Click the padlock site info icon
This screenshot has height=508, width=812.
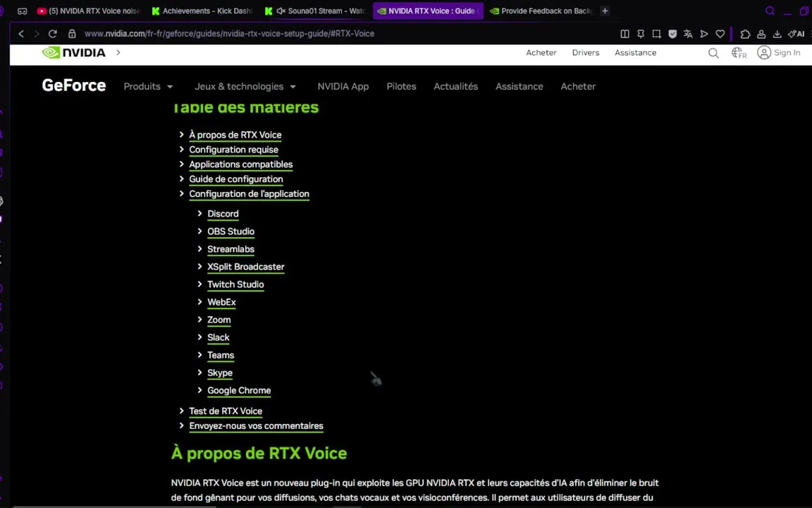pyautogui.click(x=72, y=34)
